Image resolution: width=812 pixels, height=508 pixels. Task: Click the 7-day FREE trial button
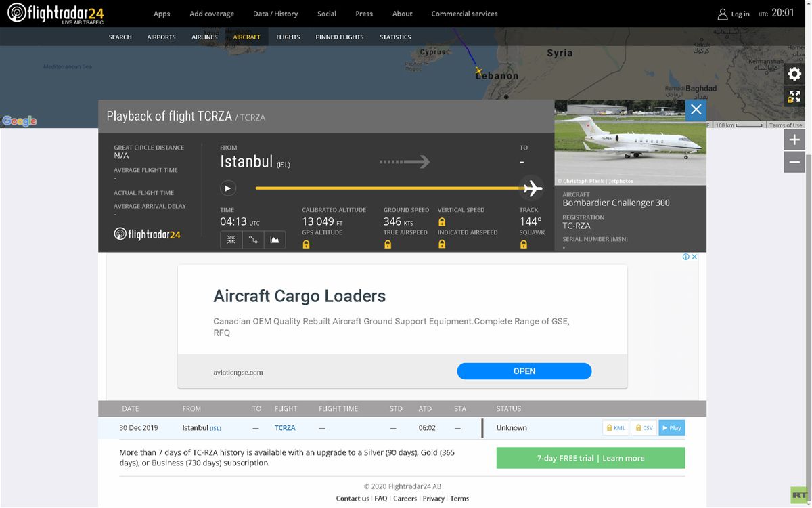590,458
